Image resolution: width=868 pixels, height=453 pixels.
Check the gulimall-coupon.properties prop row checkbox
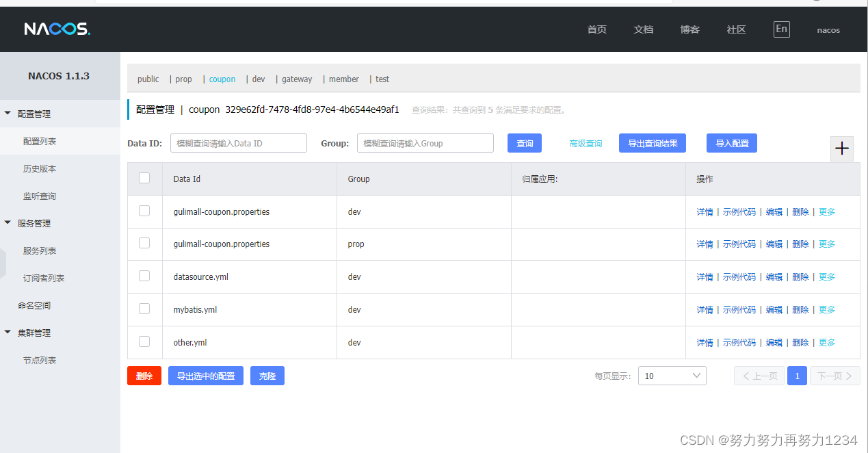pos(144,243)
